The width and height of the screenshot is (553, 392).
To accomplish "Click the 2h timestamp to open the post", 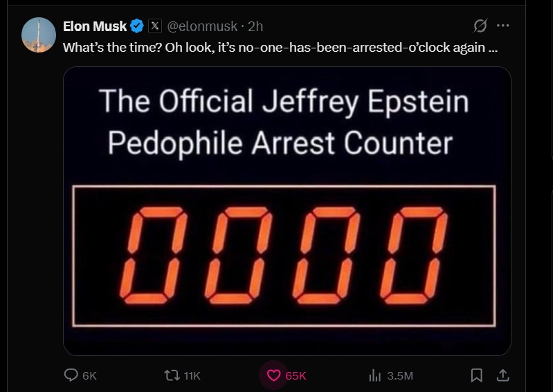I will (255, 26).
